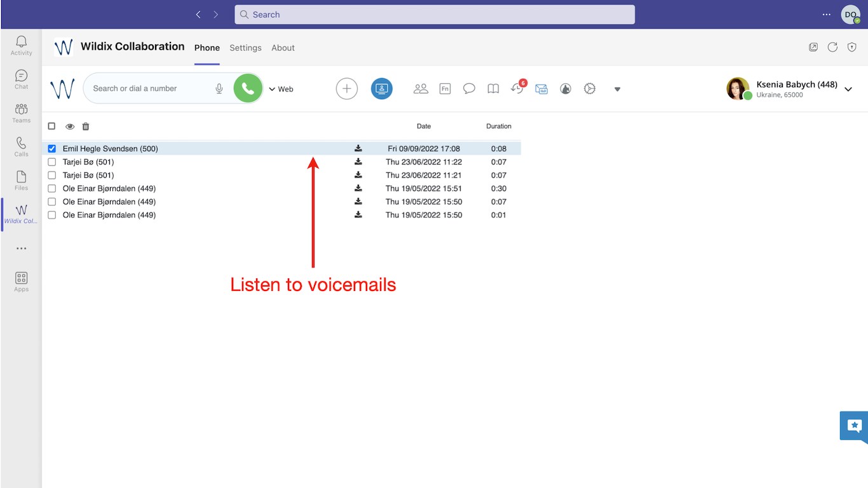This screenshot has height=488, width=868.
Task: Click the plus add button
Action: pos(346,89)
